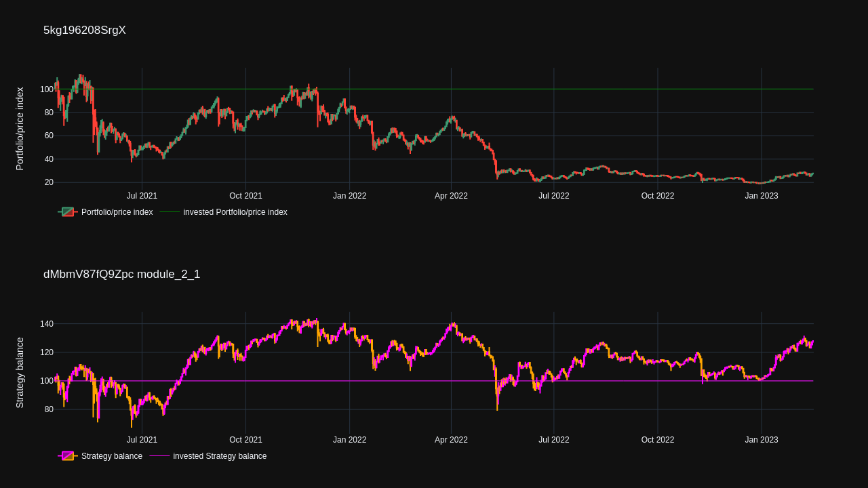Click the Strategy balance candlestick legend icon
The width and height of the screenshot is (868, 488).
pyautogui.click(x=68, y=456)
